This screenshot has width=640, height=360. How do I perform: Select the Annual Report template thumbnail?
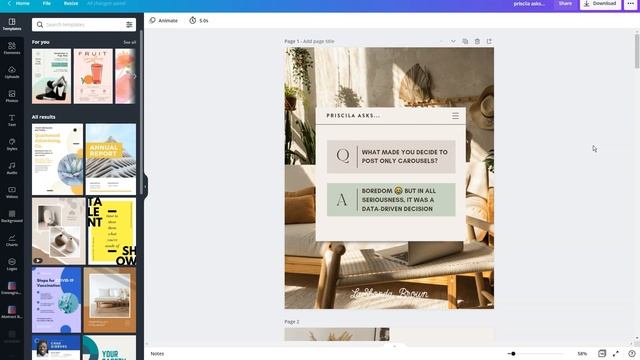tap(111, 159)
